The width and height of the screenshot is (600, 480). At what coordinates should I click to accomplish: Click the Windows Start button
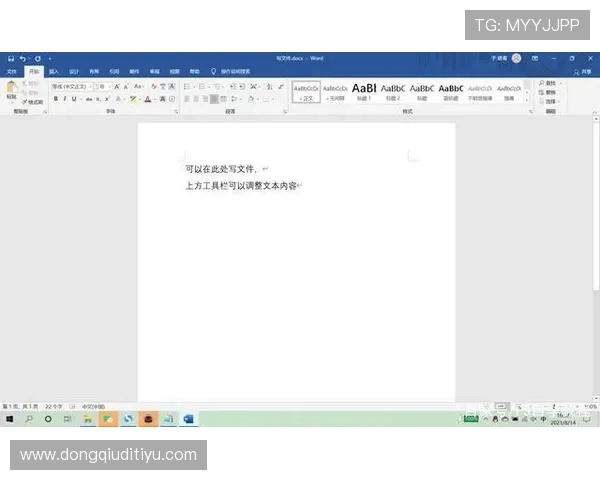click(10, 419)
